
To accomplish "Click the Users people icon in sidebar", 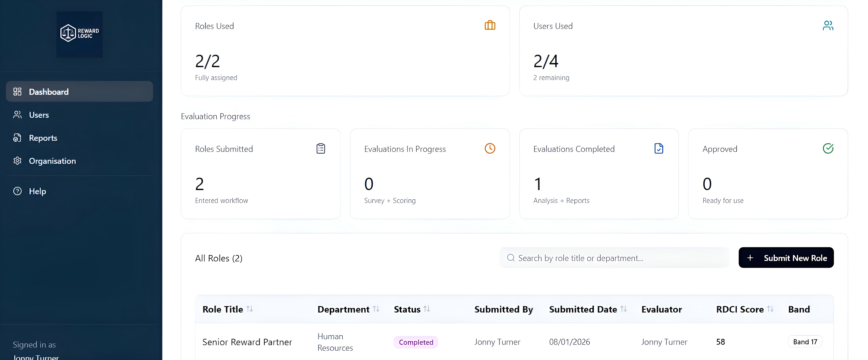I will pyautogui.click(x=17, y=115).
